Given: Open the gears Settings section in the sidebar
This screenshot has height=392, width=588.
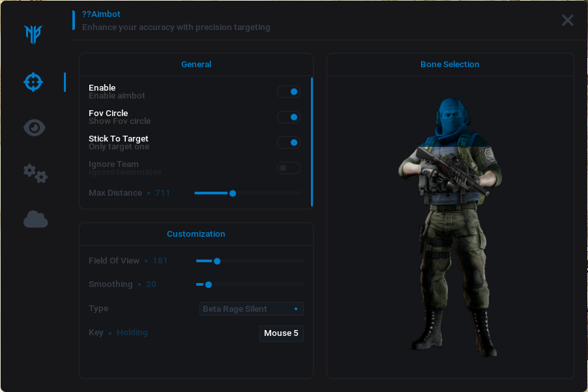Looking at the screenshot, I should [x=35, y=173].
